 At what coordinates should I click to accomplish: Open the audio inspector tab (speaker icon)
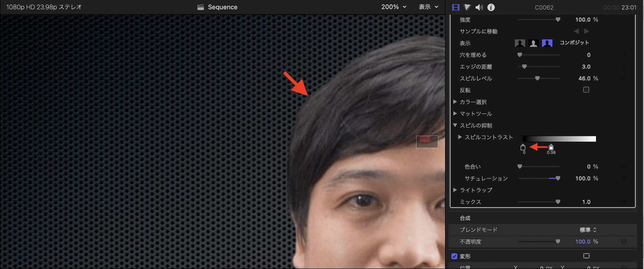479,7
